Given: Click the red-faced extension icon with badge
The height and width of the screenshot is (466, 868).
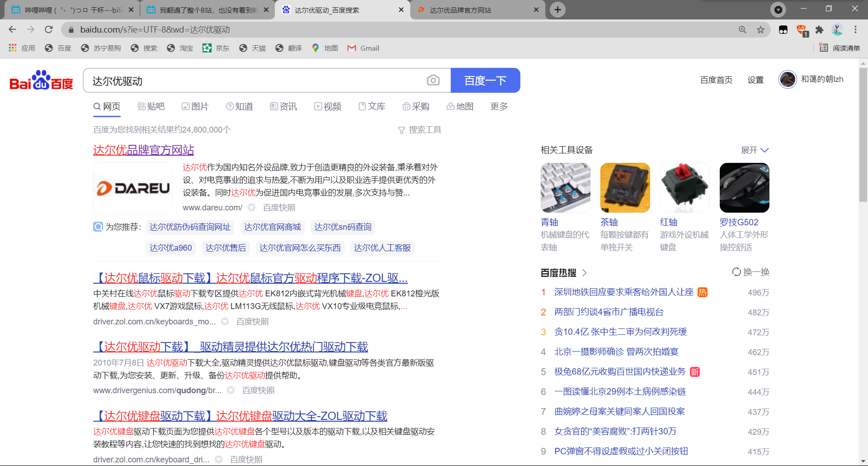Looking at the screenshot, I should point(802,30).
